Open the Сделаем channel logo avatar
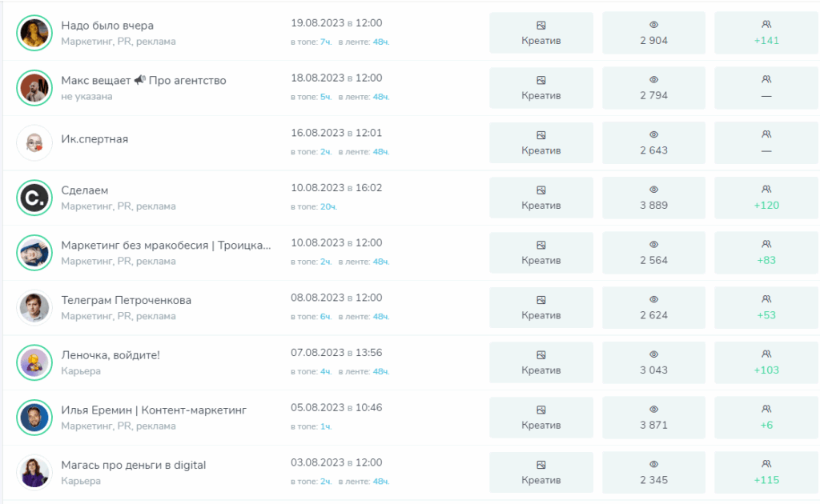Viewport: 820px width, 504px height. pos(34,198)
